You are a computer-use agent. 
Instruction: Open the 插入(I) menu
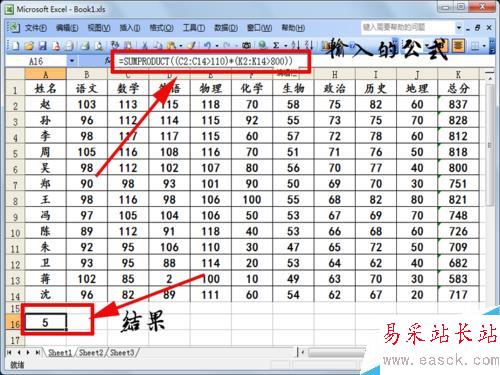(x=130, y=28)
